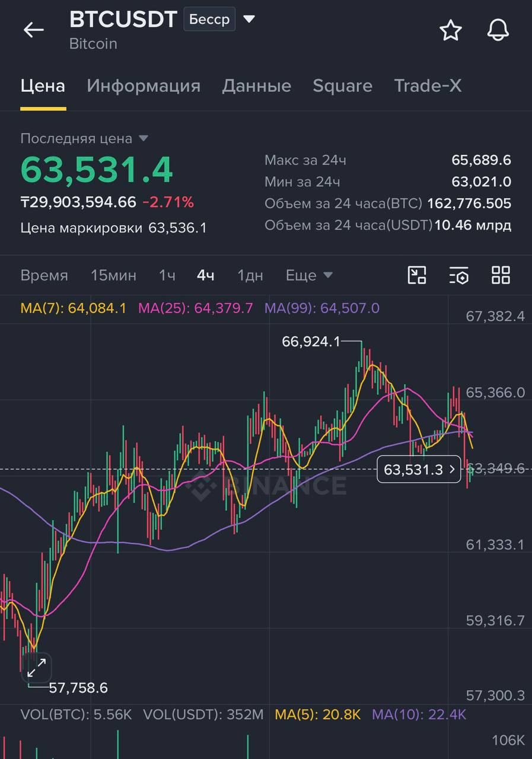Expand the Еще timeframe menu
Viewport: 532px width, 759px height.
pos(309,276)
